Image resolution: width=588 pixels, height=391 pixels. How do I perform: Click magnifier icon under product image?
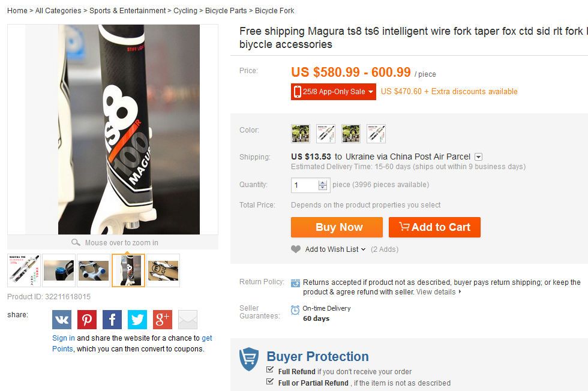[76, 243]
